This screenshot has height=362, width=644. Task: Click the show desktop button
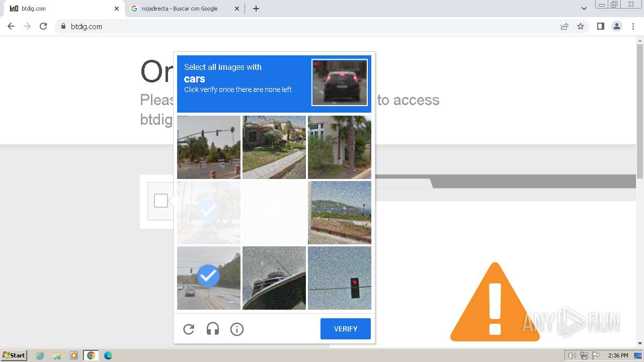coord(638,355)
